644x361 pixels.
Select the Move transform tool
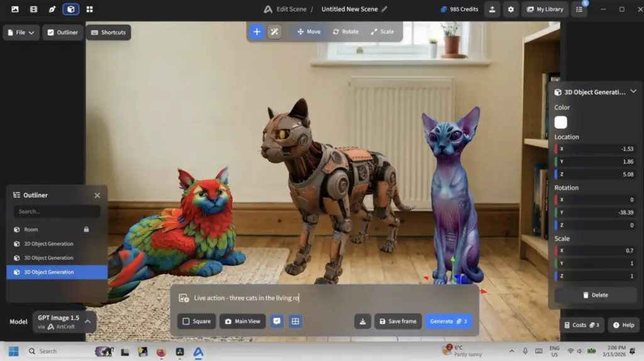click(x=309, y=31)
